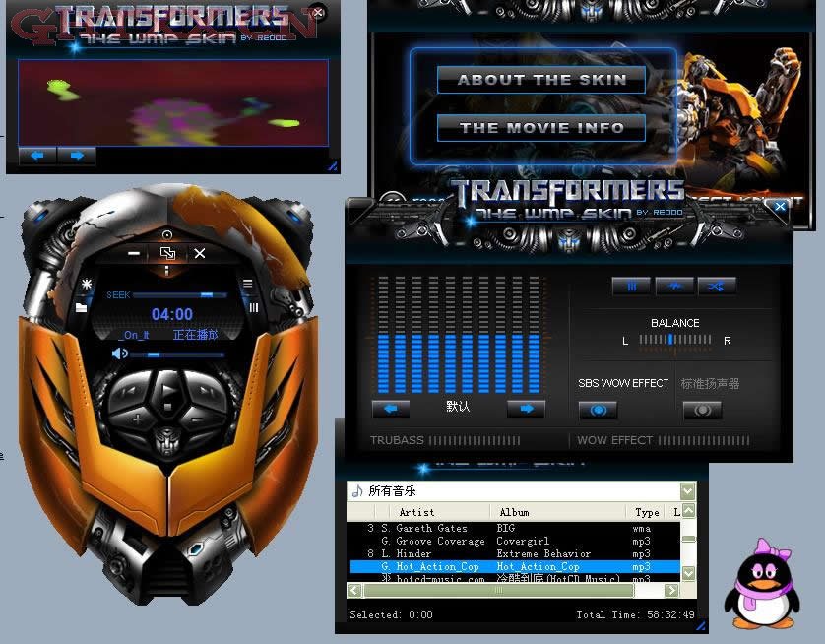Click playlist horizontal scrollbar right arrow
Image resolution: width=825 pixels, height=644 pixels.
point(671,591)
